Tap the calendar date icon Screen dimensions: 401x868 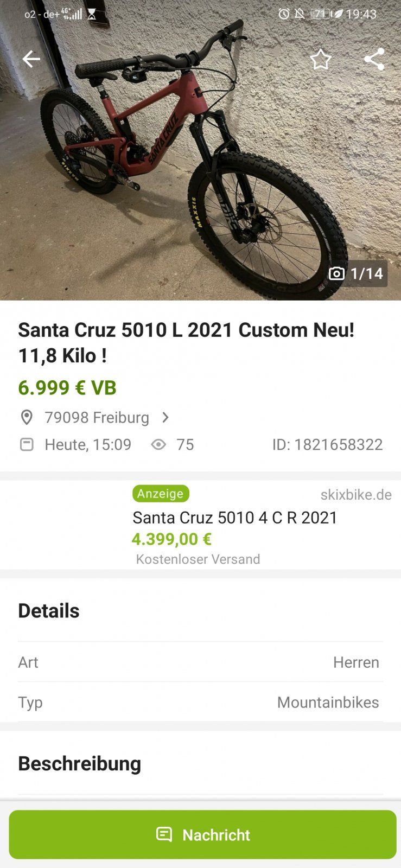pos(27,445)
